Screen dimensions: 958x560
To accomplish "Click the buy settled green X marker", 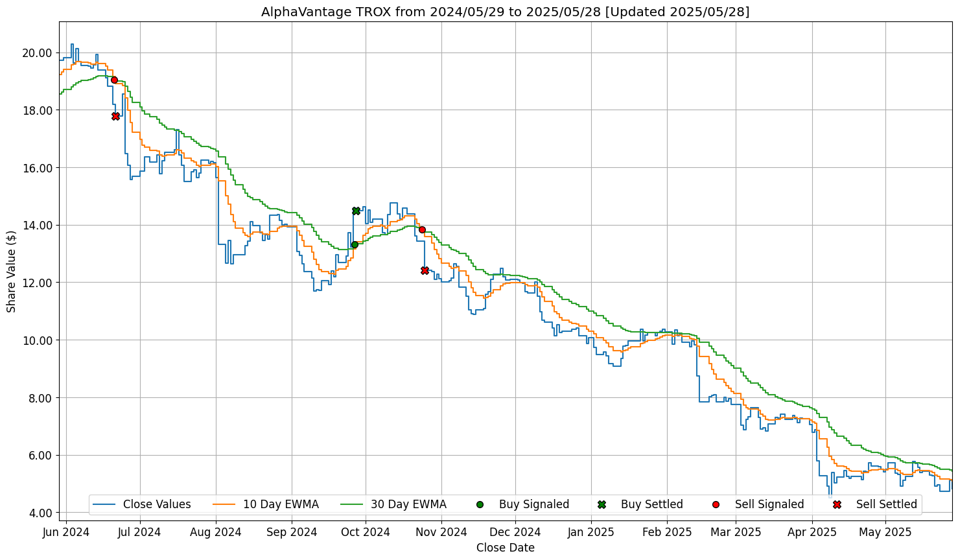I will tap(356, 211).
